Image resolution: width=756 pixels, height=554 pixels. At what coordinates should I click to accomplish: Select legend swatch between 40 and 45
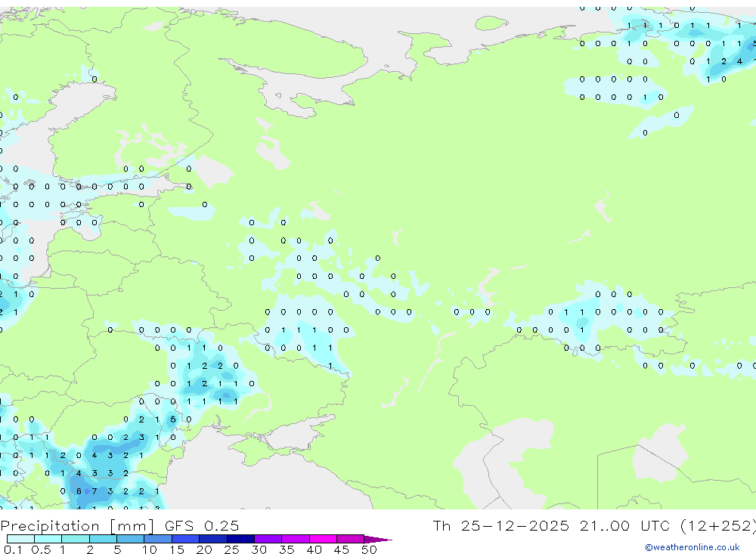point(323,539)
